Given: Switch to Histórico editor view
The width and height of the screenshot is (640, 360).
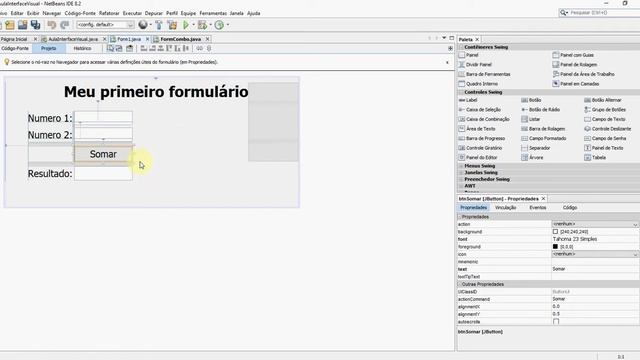Looking at the screenshot, I should [x=82, y=48].
